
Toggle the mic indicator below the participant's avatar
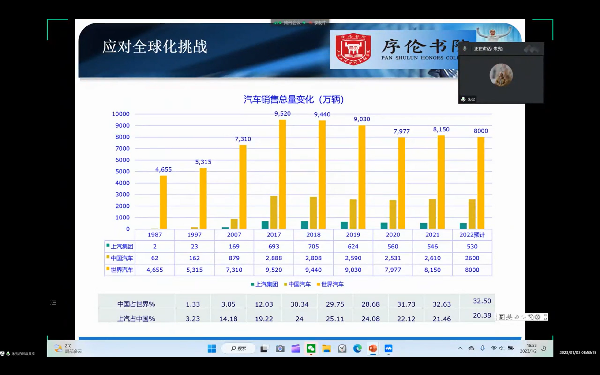463,99
